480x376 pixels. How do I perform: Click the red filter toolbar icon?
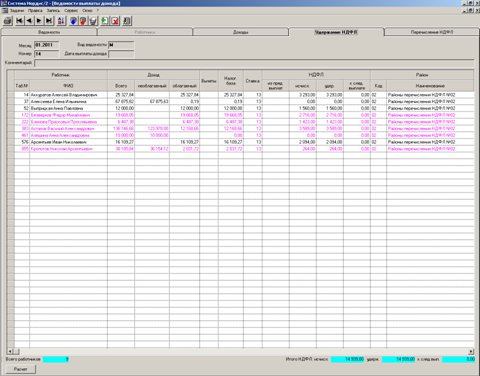click(x=83, y=21)
